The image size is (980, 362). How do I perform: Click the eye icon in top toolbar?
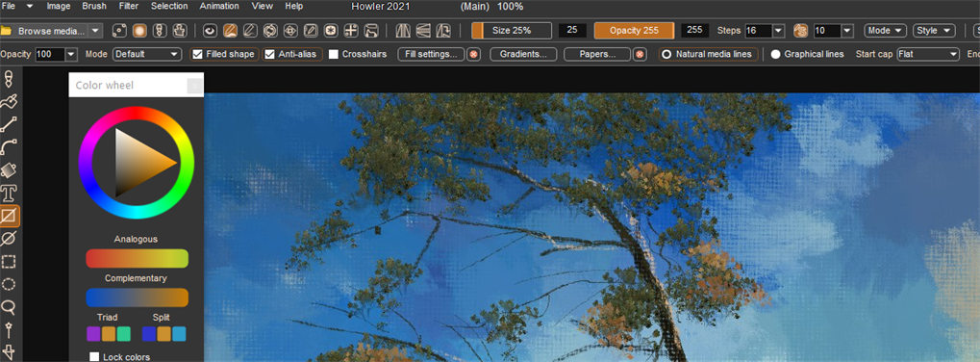pyautogui.click(x=211, y=31)
